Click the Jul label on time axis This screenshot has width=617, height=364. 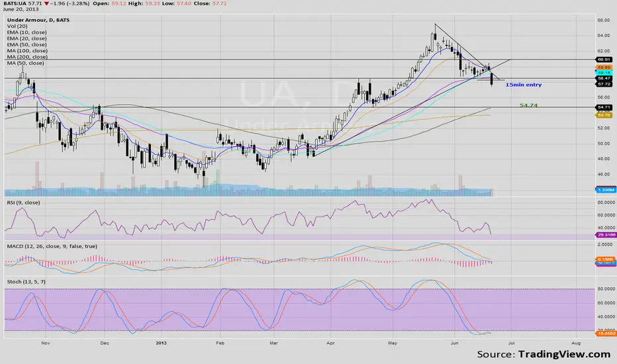pyautogui.click(x=511, y=343)
